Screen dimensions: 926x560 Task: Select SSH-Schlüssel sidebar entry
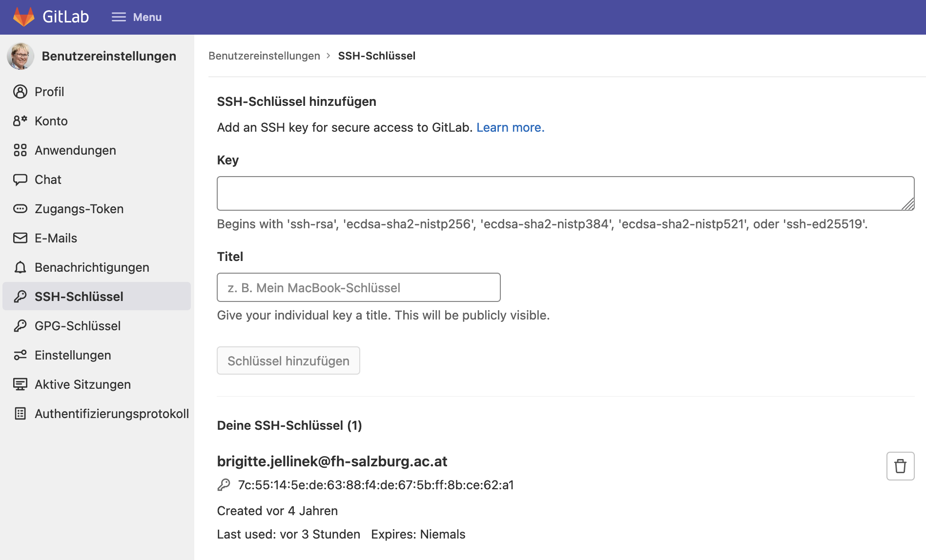97,296
